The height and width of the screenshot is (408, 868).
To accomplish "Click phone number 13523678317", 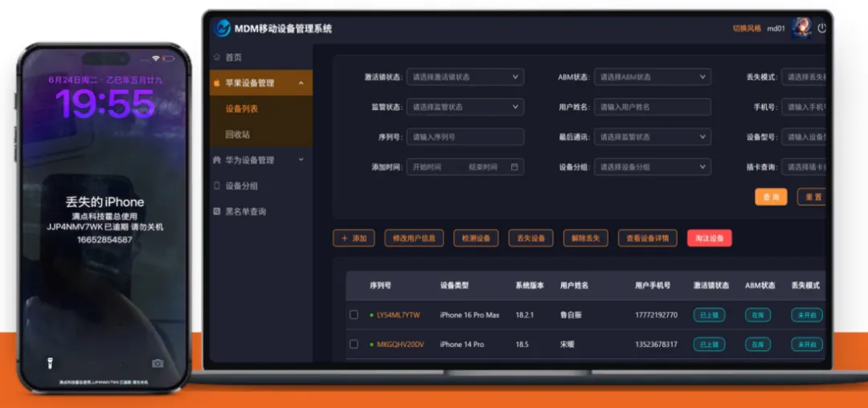I will pyautogui.click(x=656, y=345).
